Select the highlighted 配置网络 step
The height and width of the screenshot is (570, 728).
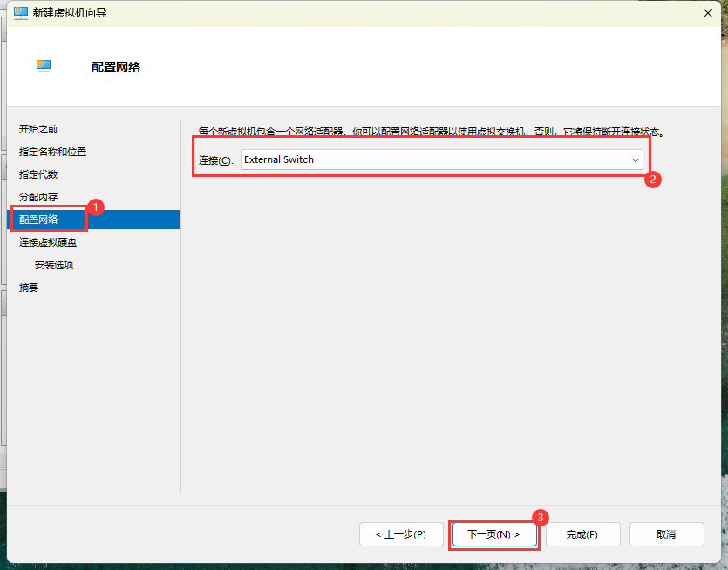tap(38, 220)
